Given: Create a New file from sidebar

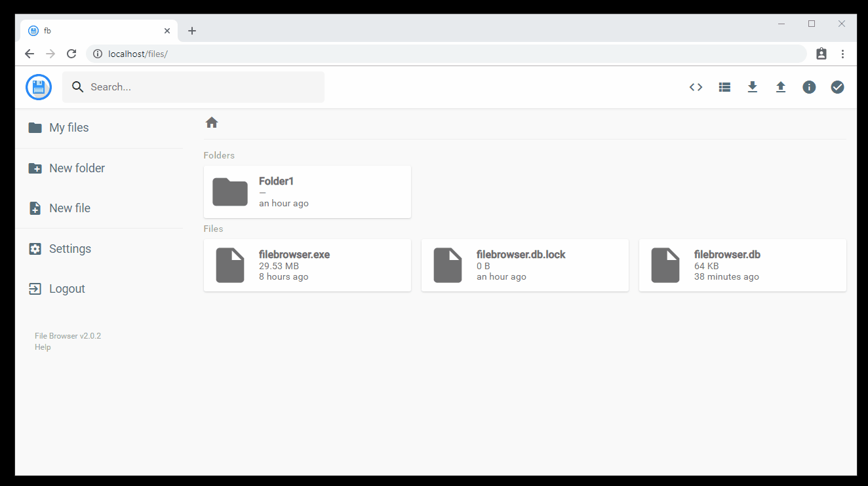Looking at the screenshot, I should coord(99,208).
